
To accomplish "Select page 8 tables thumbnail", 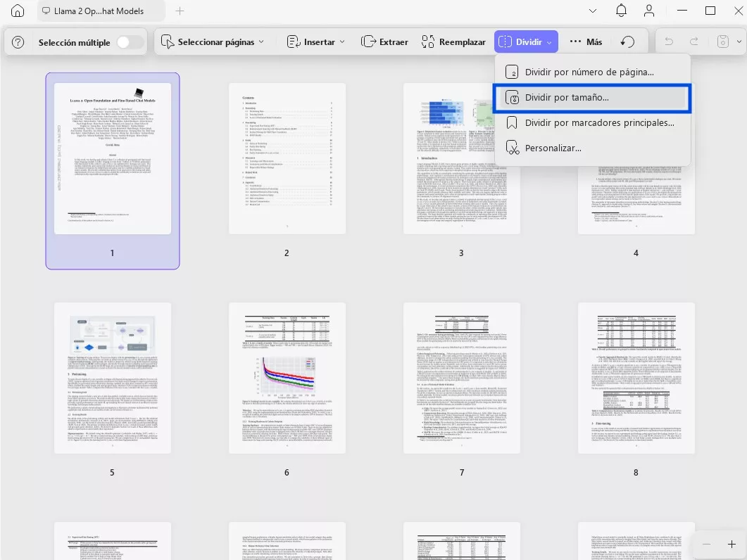I will point(636,378).
